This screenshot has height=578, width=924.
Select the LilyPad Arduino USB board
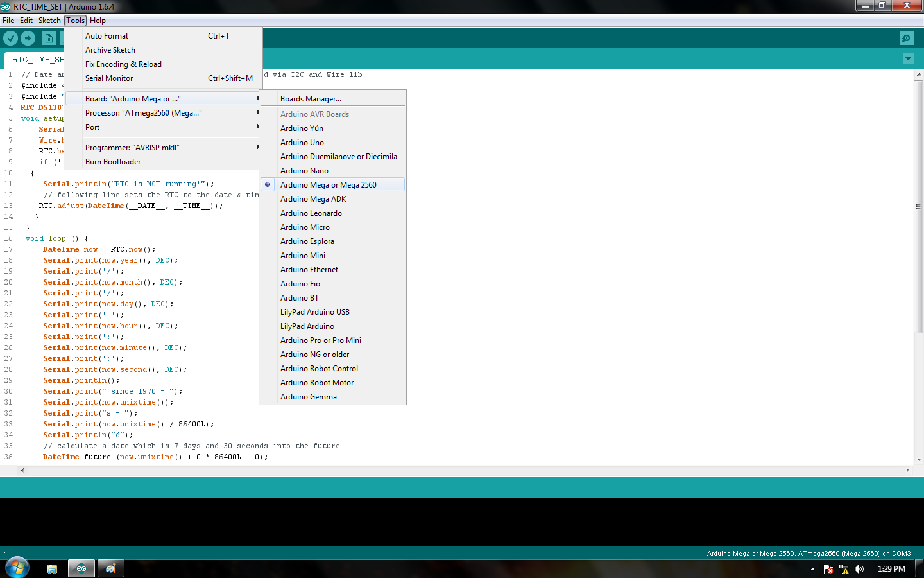click(332, 312)
